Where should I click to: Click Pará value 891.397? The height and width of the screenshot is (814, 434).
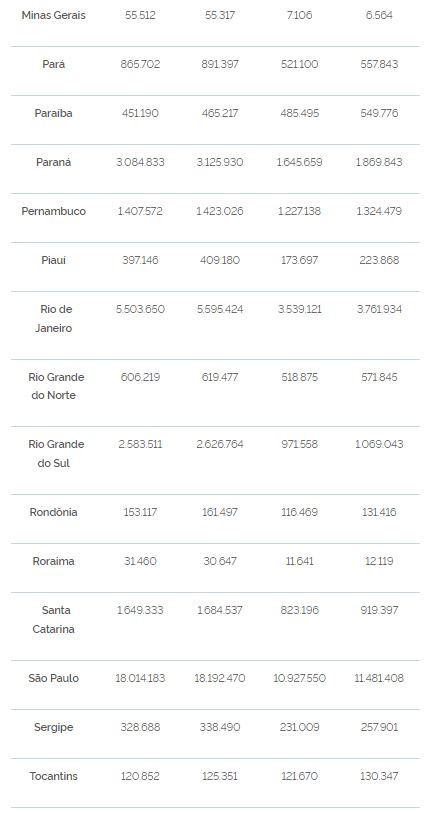pyautogui.click(x=220, y=64)
